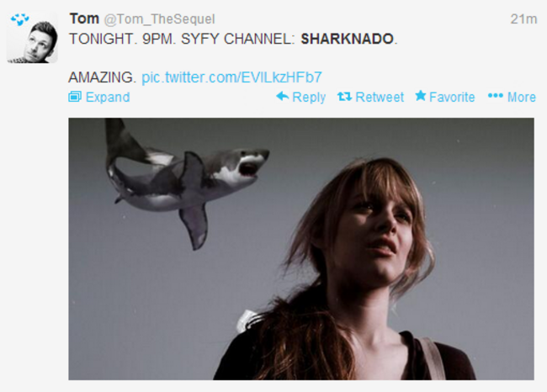This screenshot has height=392, width=547.
Task: Mark tweet as Favorite text
Action: coord(452,97)
